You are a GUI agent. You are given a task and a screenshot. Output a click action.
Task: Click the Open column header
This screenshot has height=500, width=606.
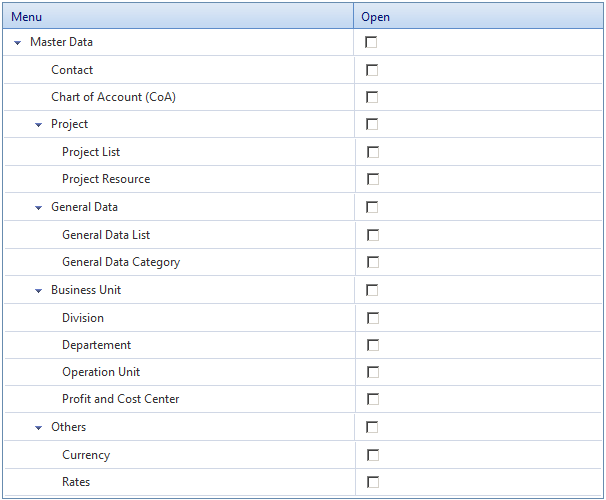tap(478, 17)
